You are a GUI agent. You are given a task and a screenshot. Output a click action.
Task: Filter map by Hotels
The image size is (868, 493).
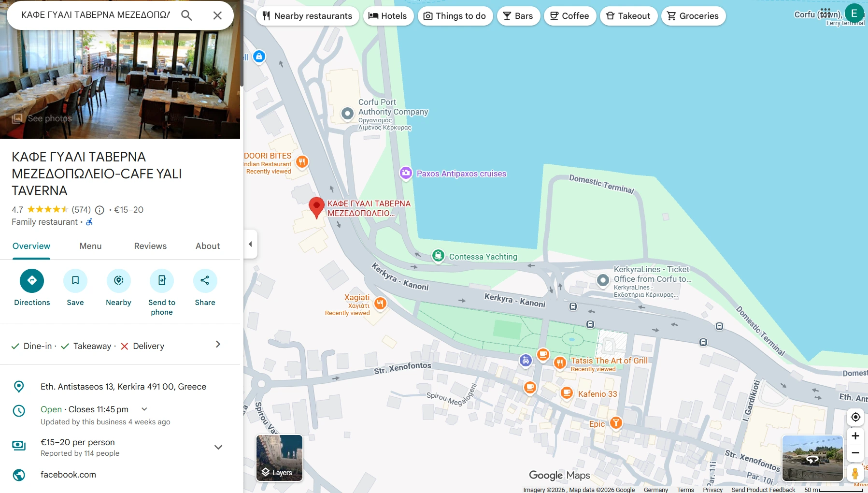tap(388, 16)
